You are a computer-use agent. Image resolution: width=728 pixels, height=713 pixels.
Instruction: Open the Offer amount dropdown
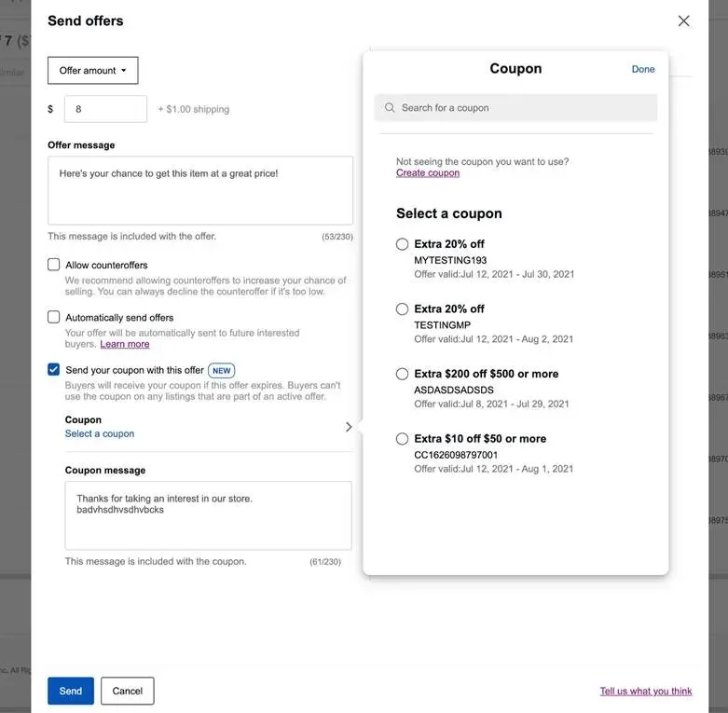[x=93, y=71]
